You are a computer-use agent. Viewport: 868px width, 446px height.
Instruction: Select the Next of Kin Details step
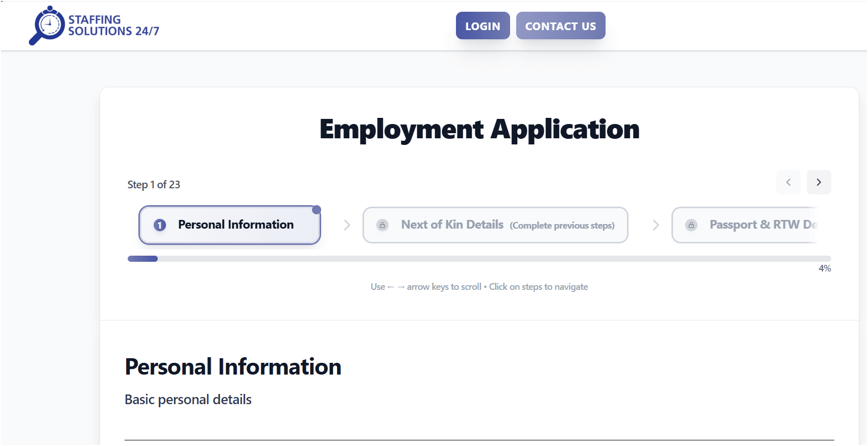495,225
